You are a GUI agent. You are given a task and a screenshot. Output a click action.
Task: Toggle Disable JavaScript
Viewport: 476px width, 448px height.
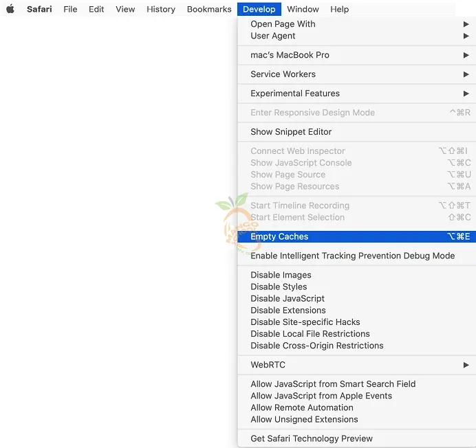(x=357, y=298)
